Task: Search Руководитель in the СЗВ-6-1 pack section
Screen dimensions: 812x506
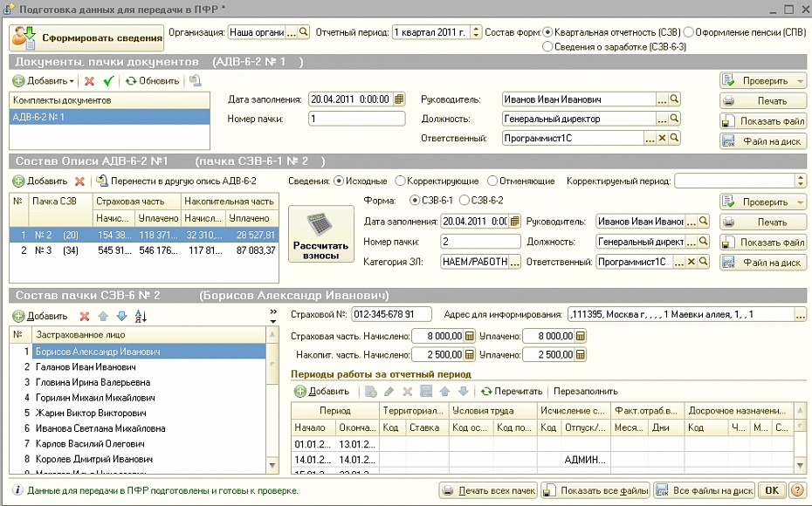Action: click(x=703, y=222)
